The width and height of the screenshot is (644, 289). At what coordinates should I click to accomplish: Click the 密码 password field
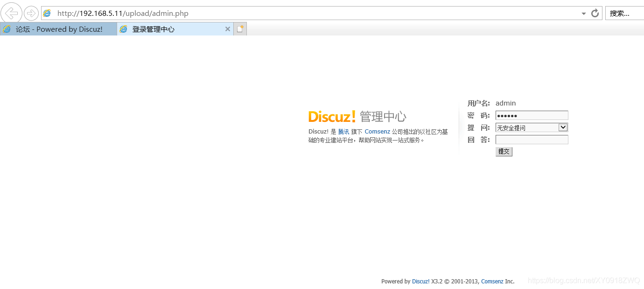[x=532, y=115]
